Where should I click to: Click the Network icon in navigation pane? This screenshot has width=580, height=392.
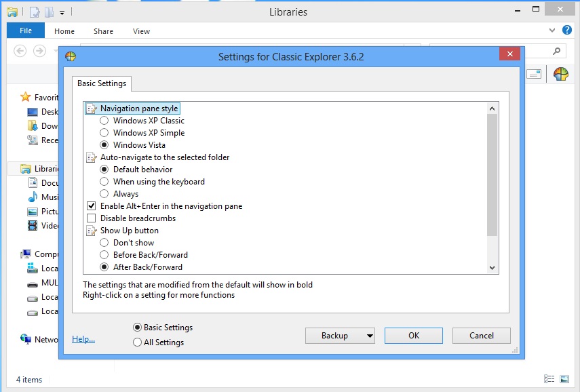26,338
